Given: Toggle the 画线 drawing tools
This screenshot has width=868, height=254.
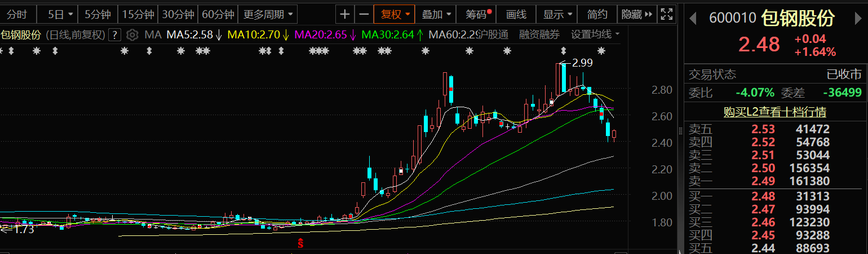Looking at the screenshot, I should click(516, 14).
